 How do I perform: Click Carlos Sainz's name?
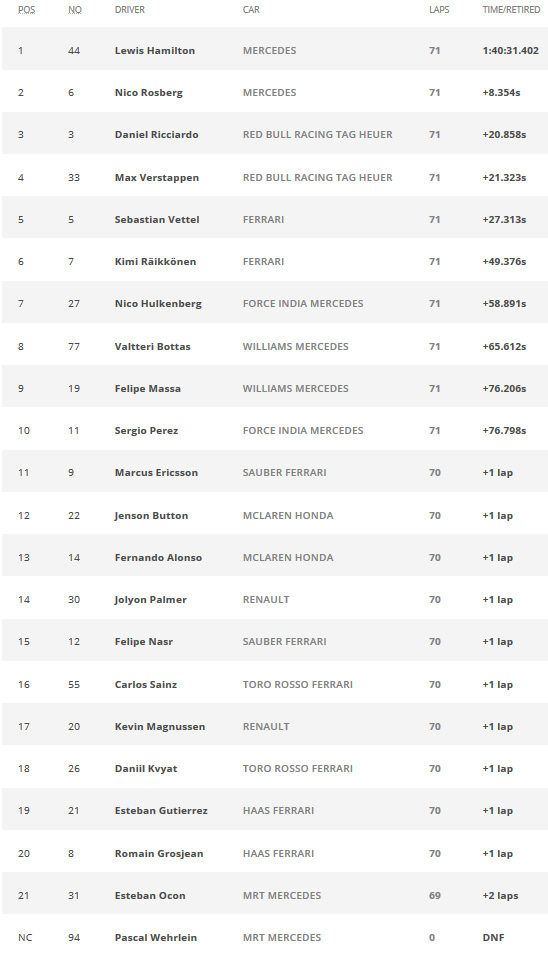(x=146, y=685)
